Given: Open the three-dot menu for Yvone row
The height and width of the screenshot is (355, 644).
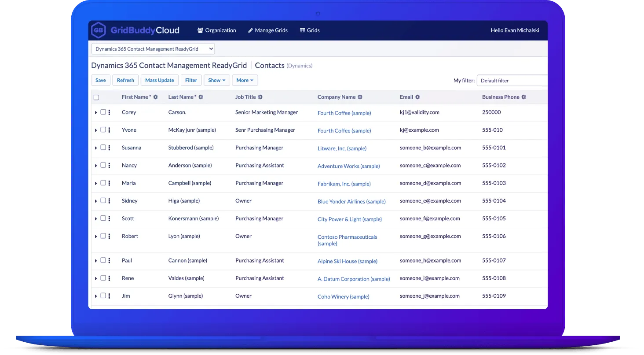Looking at the screenshot, I should pyautogui.click(x=109, y=130).
